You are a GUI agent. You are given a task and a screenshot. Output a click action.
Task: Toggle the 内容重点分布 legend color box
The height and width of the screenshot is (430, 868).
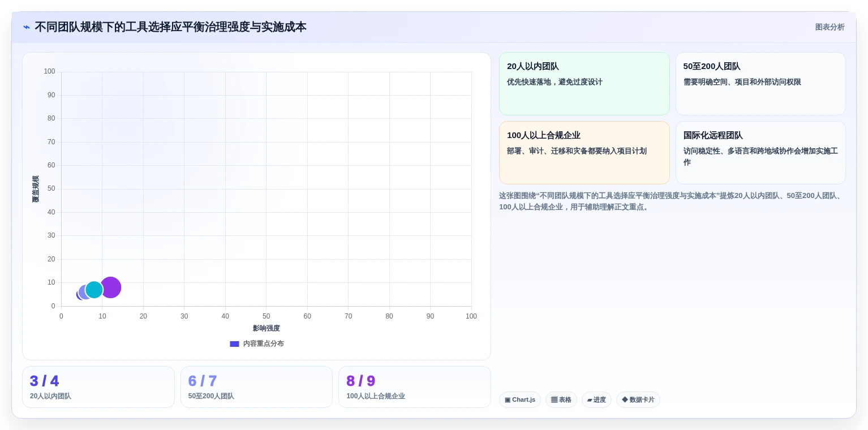[x=234, y=344]
